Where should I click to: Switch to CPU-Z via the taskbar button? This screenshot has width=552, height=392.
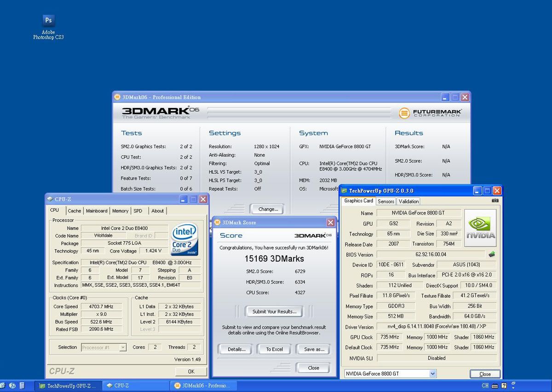coord(135,386)
